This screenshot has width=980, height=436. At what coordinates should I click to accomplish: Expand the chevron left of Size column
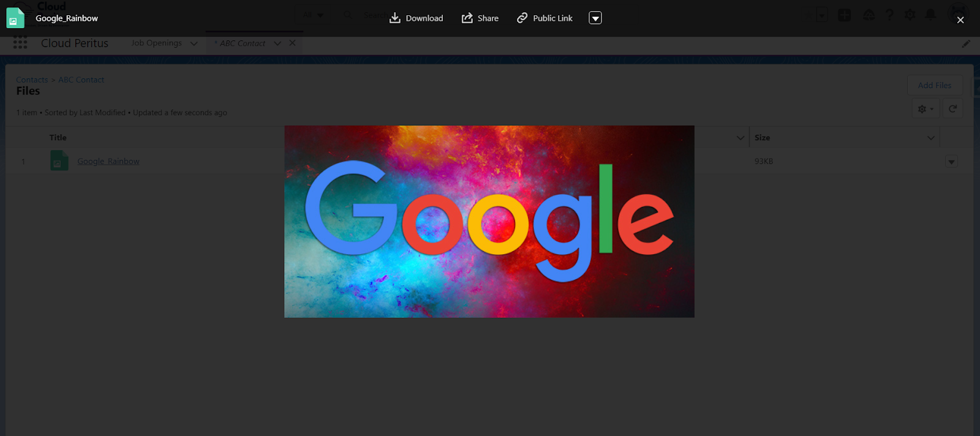pyautogui.click(x=741, y=138)
